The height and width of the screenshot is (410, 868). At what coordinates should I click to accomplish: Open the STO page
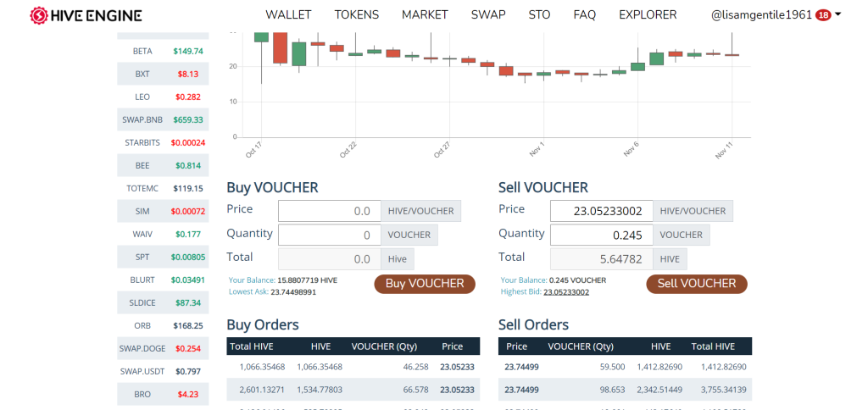click(539, 15)
